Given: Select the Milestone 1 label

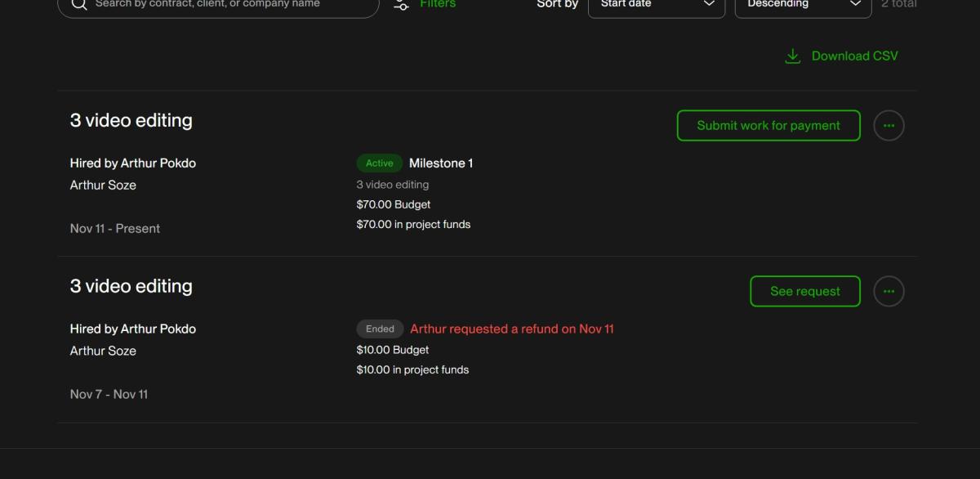Looking at the screenshot, I should click(x=441, y=163).
